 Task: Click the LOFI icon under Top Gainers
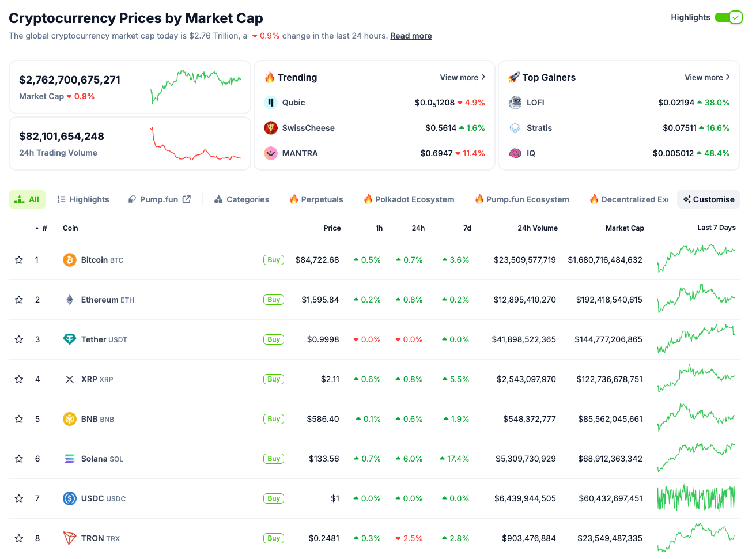[x=515, y=102]
